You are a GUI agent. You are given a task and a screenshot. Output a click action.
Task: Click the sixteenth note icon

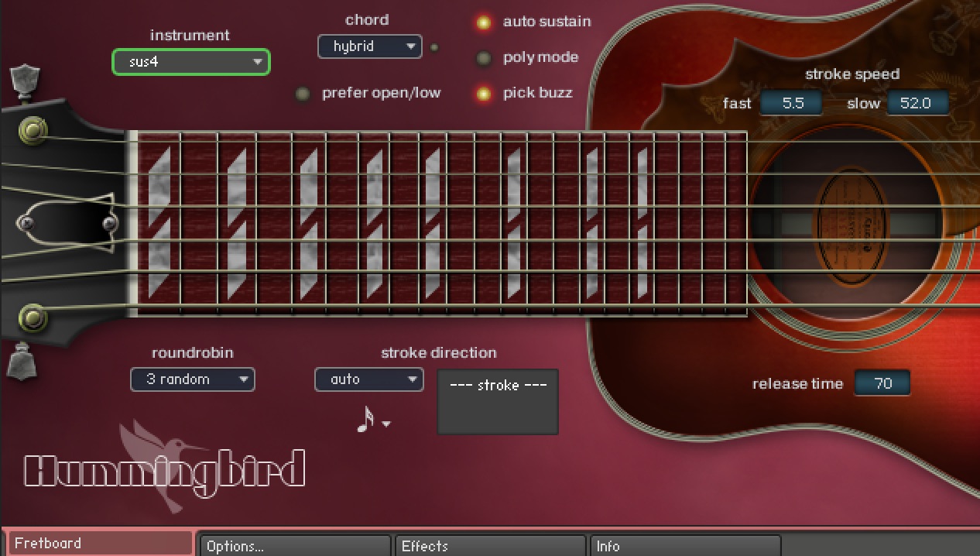[x=365, y=419]
